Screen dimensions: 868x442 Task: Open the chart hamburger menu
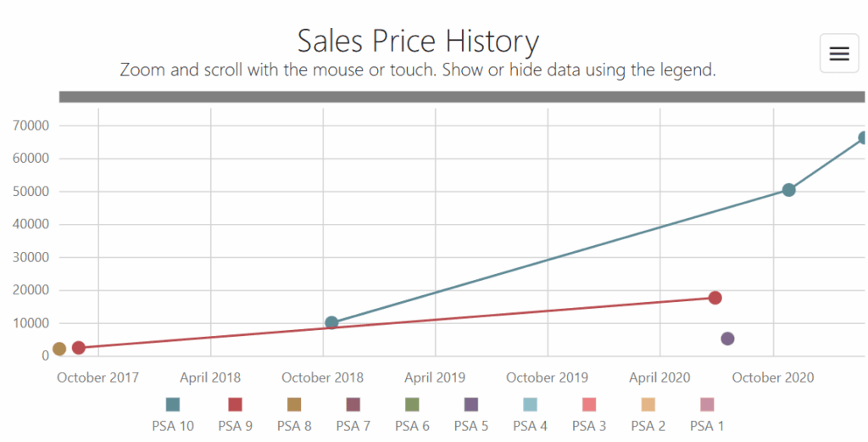pyautogui.click(x=838, y=53)
